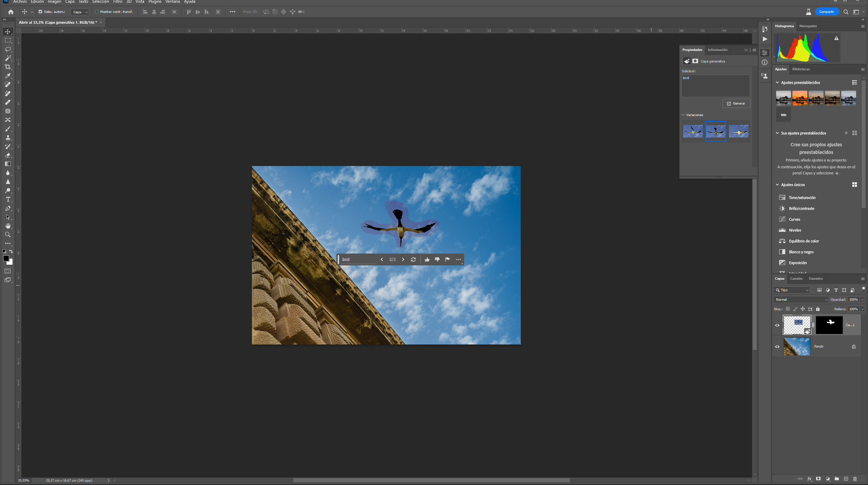Toggle visibility of the generative layer
The width and height of the screenshot is (868, 485).
(777, 325)
